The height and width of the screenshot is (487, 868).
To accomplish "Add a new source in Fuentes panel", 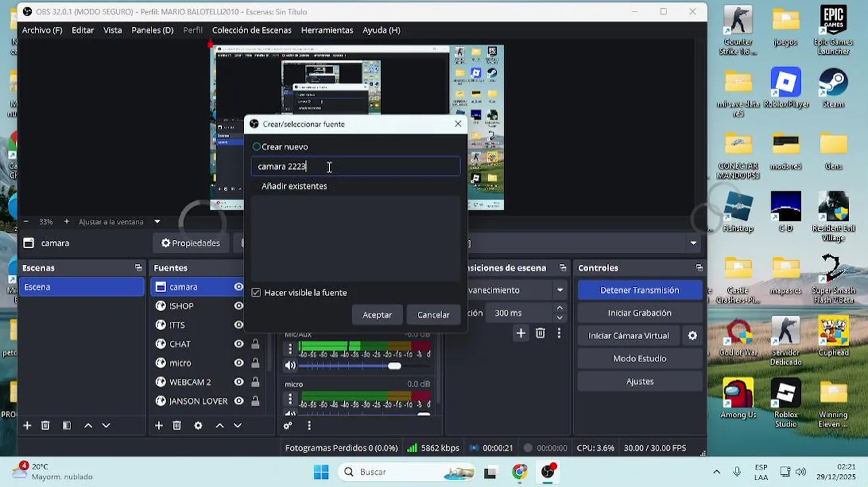I will tap(159, 425).
